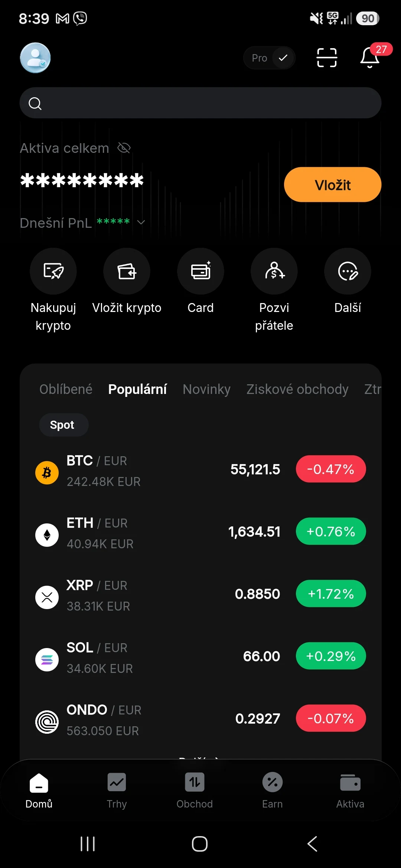Open the QR scan icon
The height and width of the screenshot is (868, 401).
[x=327, y=58]
